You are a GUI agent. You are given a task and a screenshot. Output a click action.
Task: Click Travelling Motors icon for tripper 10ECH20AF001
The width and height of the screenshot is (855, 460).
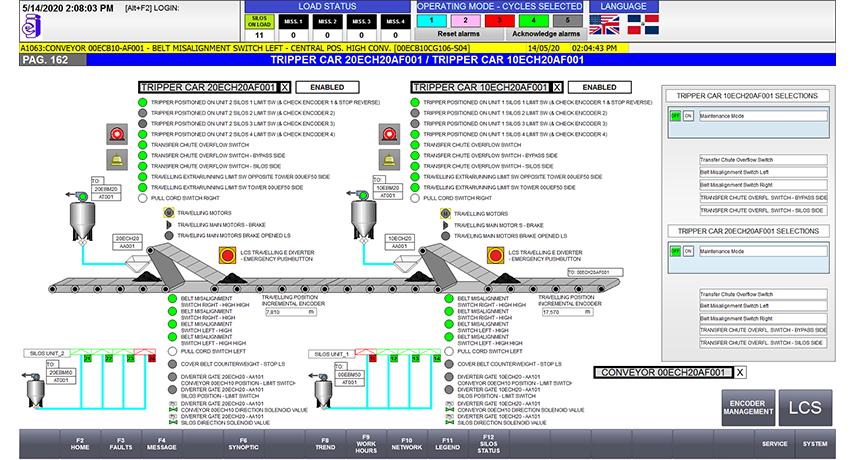coord(445,213)
